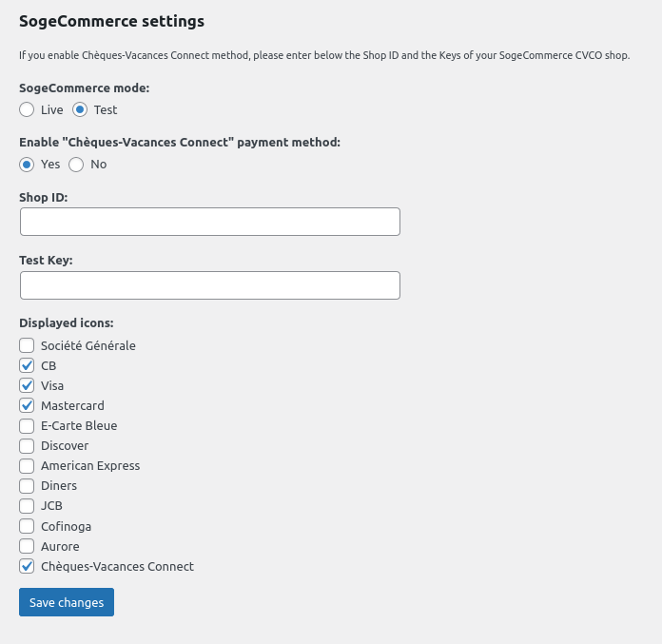Select the Test mode radio button
The width and height of the screenshot is (662, 644).
[80, 109]
